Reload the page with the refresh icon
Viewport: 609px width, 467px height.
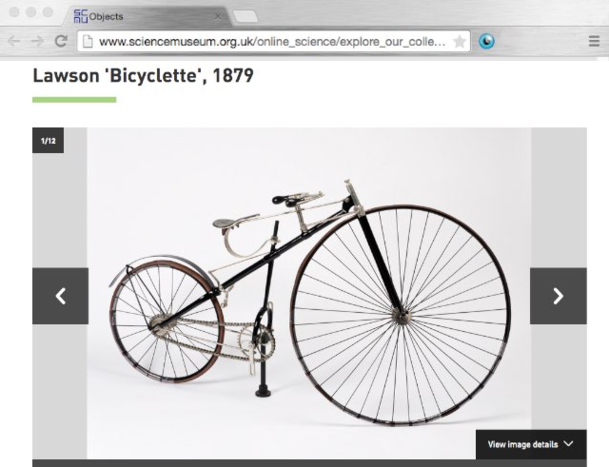(61, 41)
